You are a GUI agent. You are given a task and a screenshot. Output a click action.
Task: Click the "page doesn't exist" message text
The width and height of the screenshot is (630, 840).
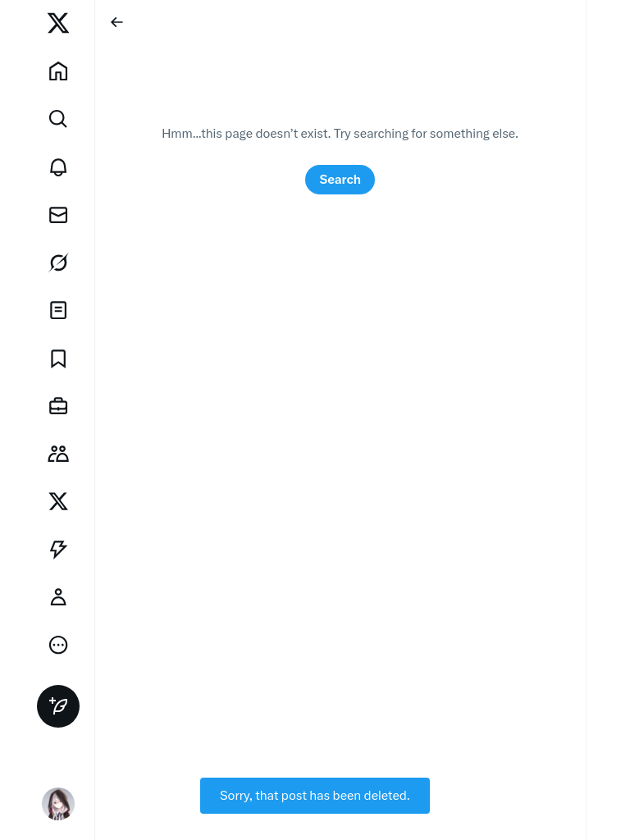click(340, 134)
